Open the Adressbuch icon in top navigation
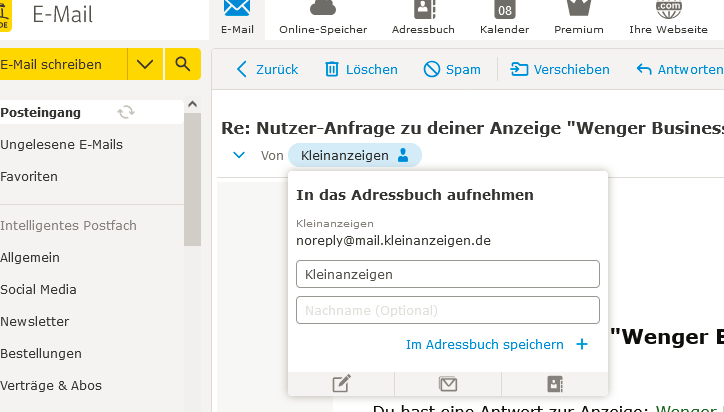Image resolution: width=724 pixels, height=412 pixels. pos(425,9)
